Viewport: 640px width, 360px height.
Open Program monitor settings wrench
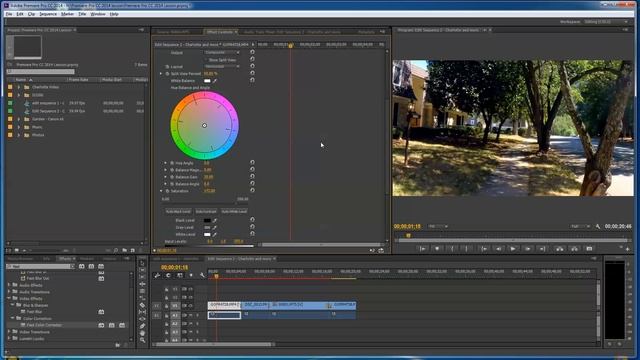[598, 226]
